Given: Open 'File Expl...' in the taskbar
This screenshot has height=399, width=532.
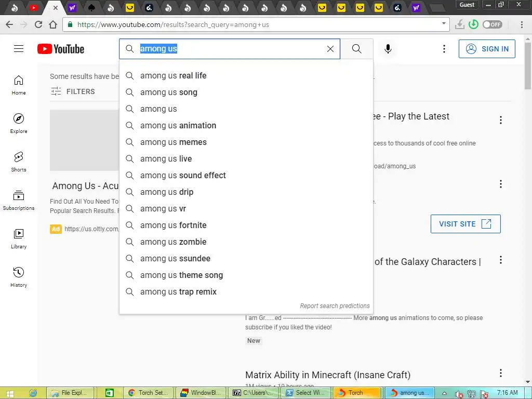Looking at the screenshot, I should [69, 393].
